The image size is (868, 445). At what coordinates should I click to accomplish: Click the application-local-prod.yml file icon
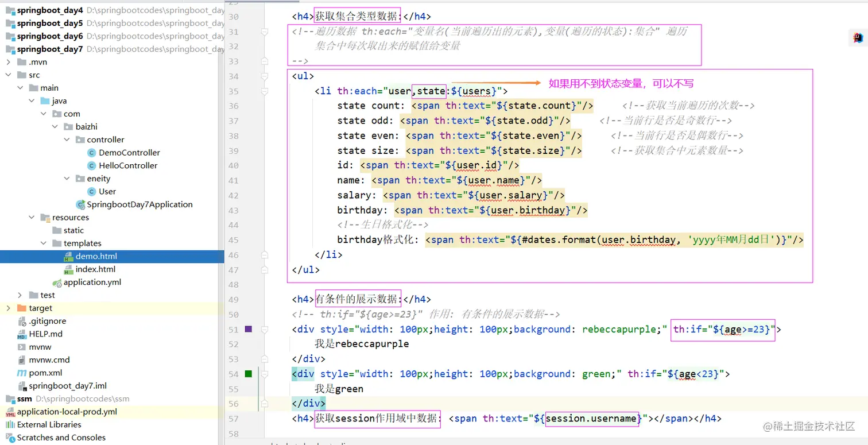(x=10, y=412)
